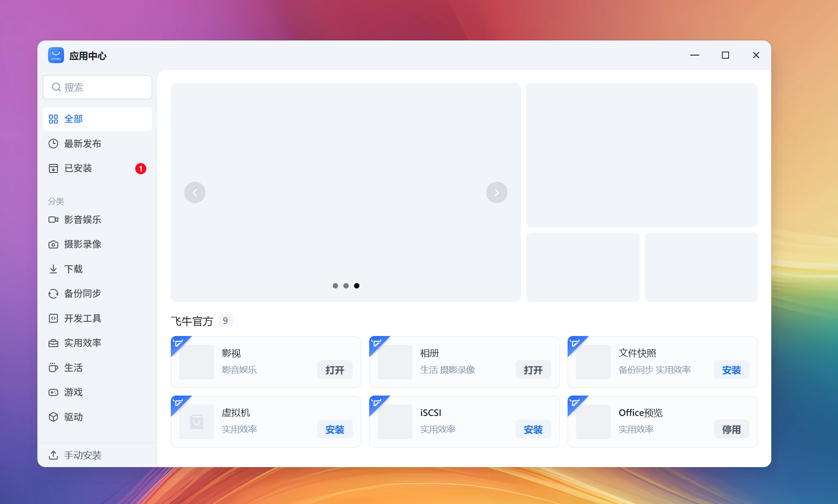Switch to the 最新发布 tab

[83, 144]
